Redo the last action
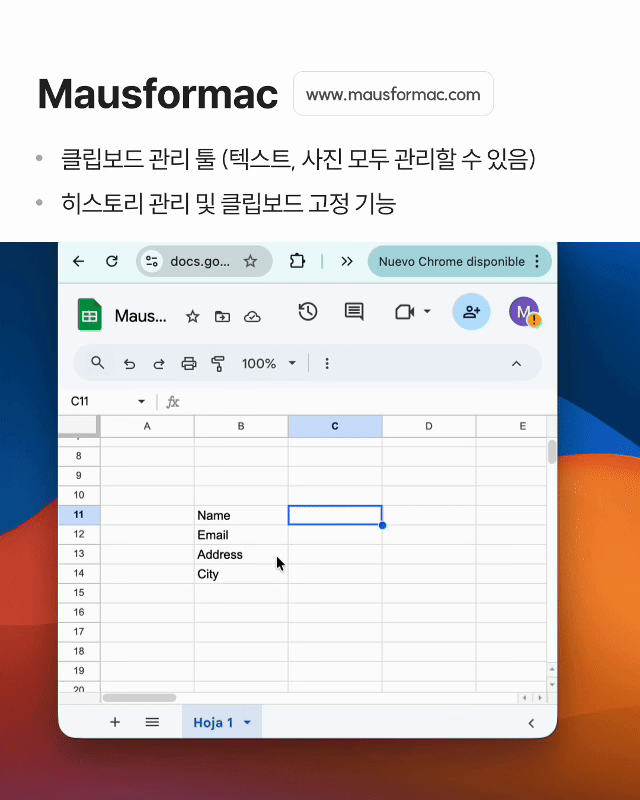The height and width of the screenshot is (800, 640). click(x=159, y=364)
